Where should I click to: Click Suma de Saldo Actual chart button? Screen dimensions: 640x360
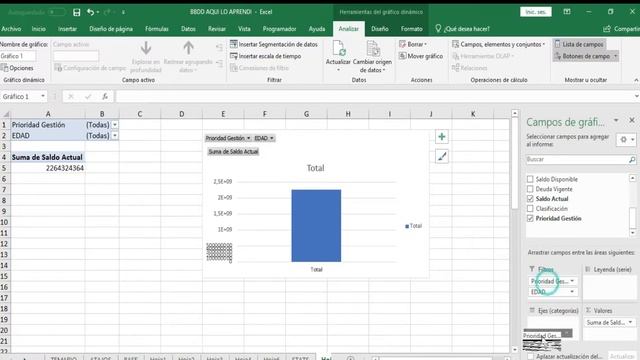pyautogui.click(x=233, y=152)
